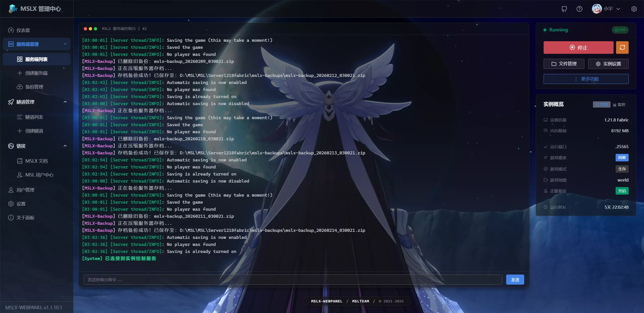
Task: Click the red dot in console title bar
Action: click(x=85, y=29)
